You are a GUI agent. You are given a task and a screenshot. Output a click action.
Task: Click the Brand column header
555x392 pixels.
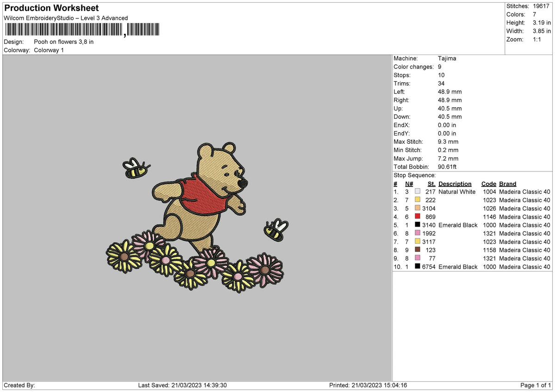pyautogui.click(x=508, y=184)
